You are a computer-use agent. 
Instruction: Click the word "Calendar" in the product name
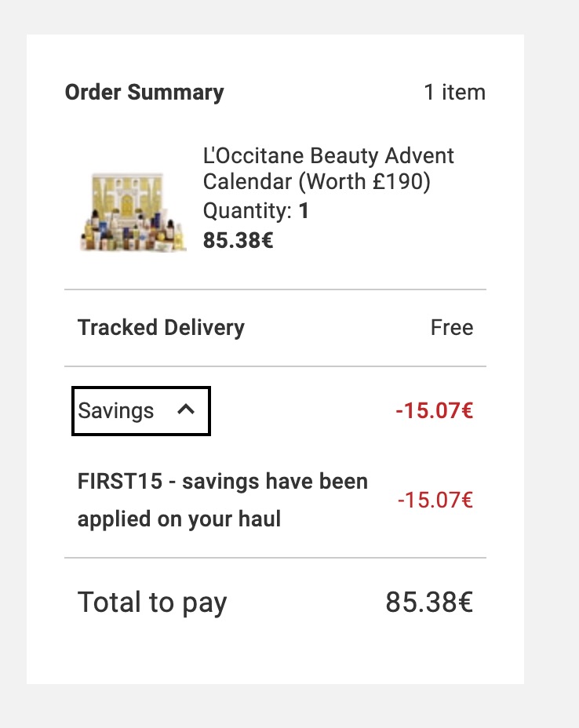pyautogui.click(x=248, y=182)
